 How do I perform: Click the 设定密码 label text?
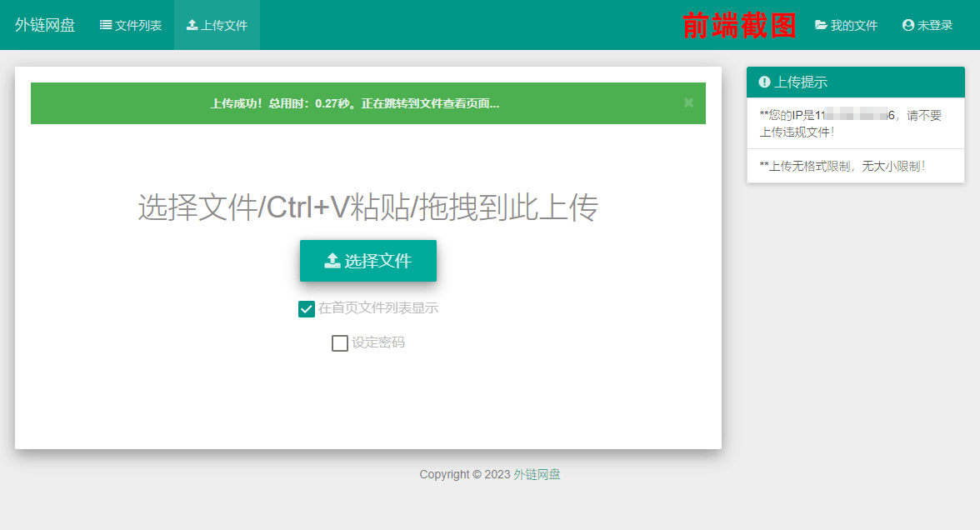pos(378,342)
